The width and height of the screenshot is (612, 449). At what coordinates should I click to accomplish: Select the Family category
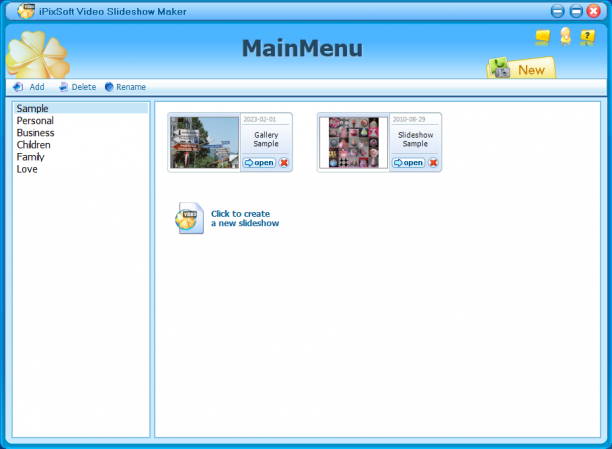[81, 157]
